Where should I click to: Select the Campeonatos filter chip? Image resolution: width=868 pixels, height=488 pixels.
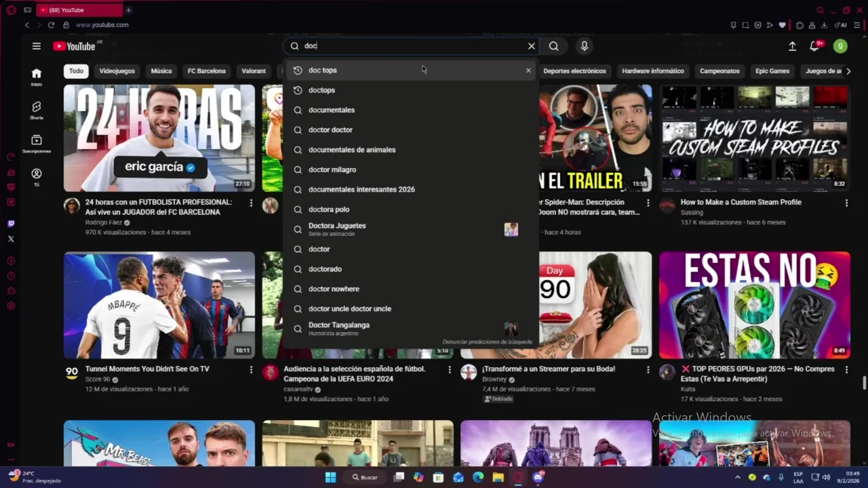(x=719, y=70)
